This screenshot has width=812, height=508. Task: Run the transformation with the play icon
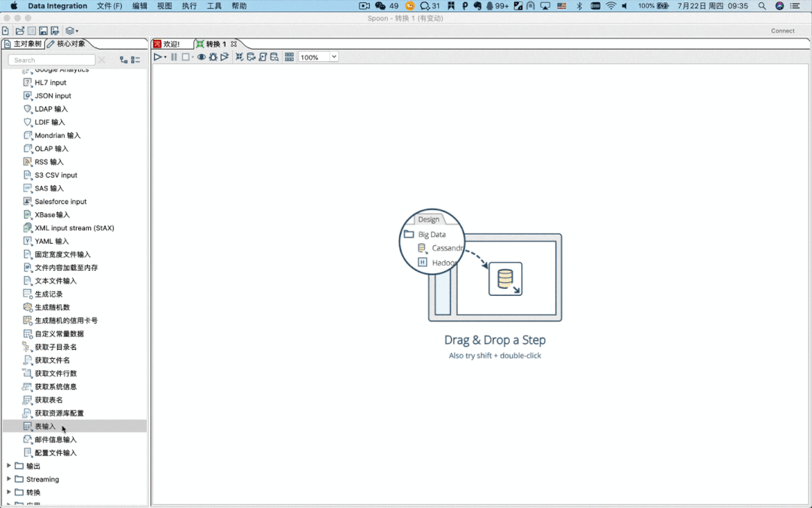[157, 57]
